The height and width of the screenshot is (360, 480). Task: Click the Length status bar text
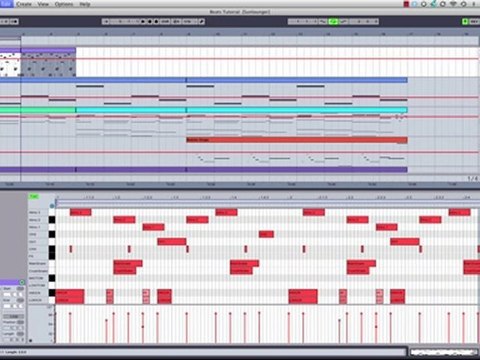coord(16,352)
